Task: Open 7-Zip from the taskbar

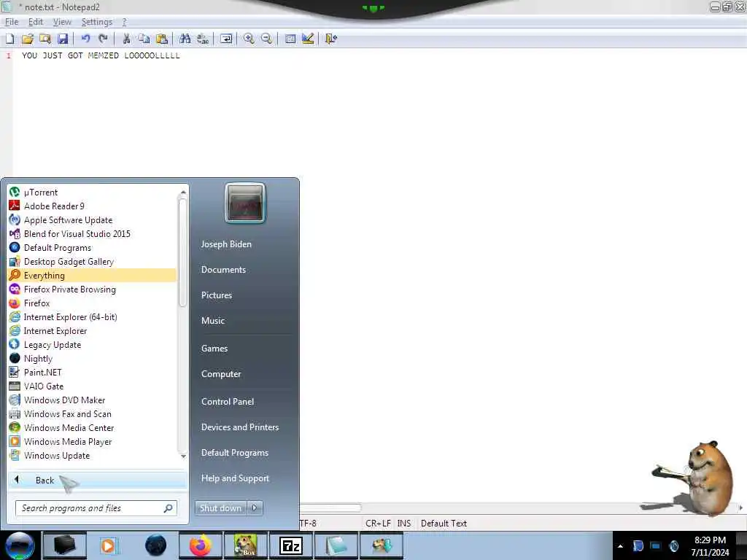Action: click(291, 545)
